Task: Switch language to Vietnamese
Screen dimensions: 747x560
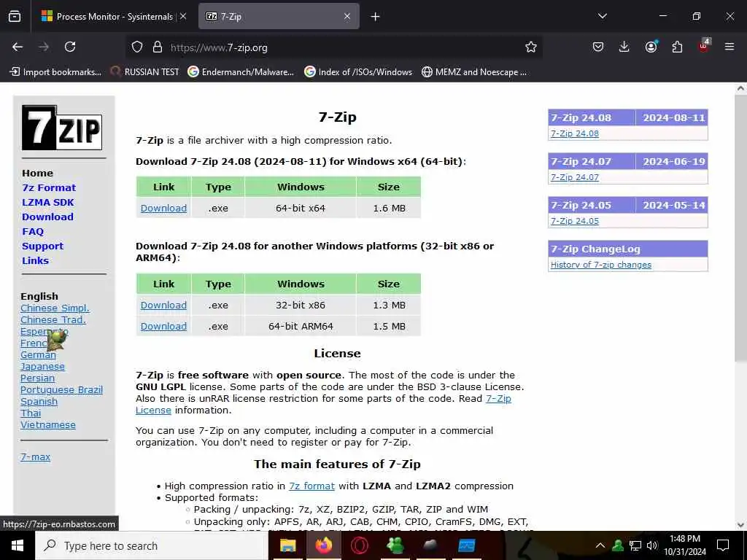Action: [x=48, y=425]
